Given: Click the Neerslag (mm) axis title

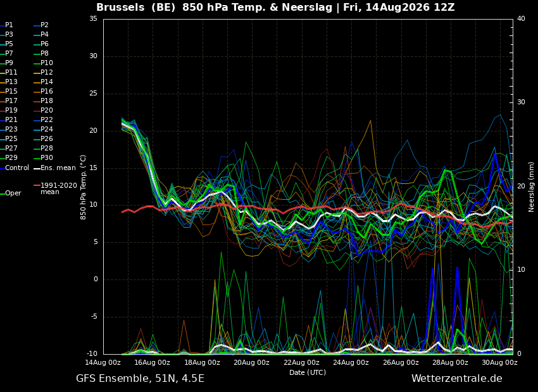Looking at the screenshot, I should [531, 187].
